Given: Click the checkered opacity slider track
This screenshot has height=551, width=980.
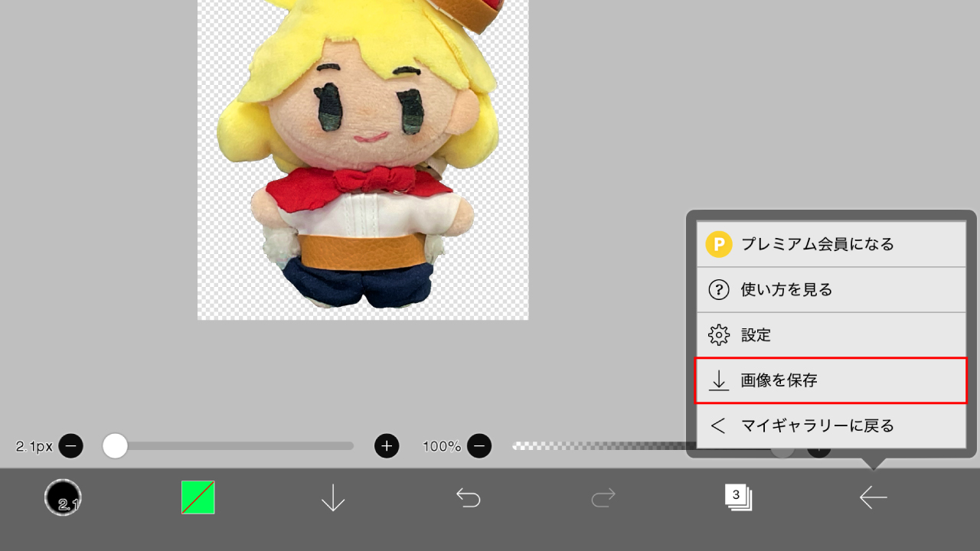Looking at the screenshot, I should (597, 445).
